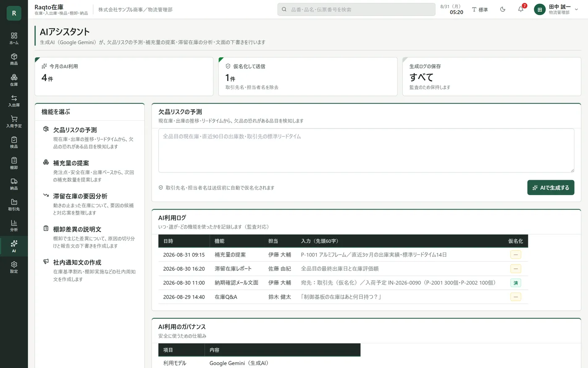Image resolution: width=588 pixels, height=368 pixels.
Task: Click 鈴木 健太 in the log
Action: [x=280, y=297]
